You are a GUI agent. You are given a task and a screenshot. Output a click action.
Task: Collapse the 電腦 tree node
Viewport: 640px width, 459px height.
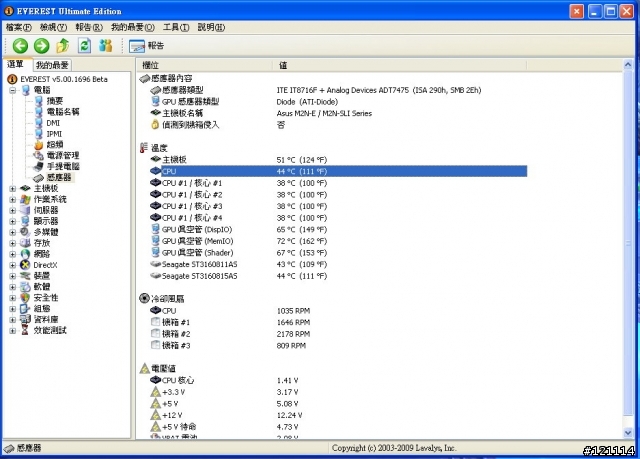tap(13, 90)
